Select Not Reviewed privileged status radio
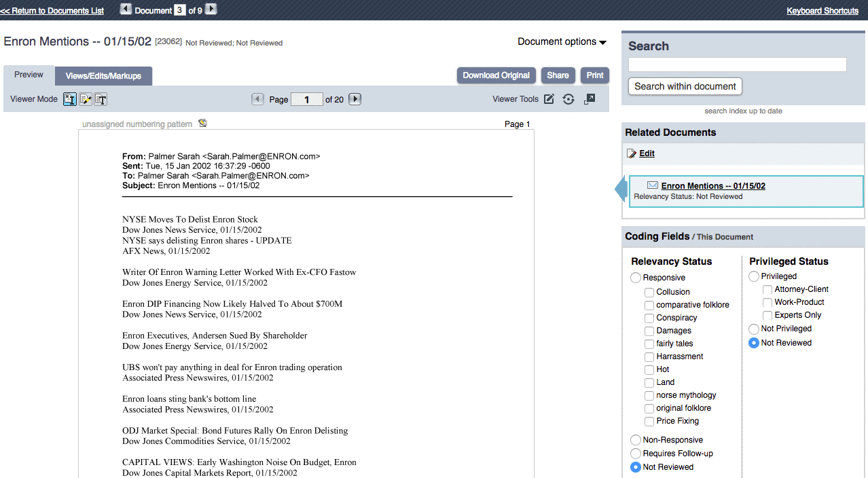The height and width of the screenshot is (478, 868). tap(754, 343)
